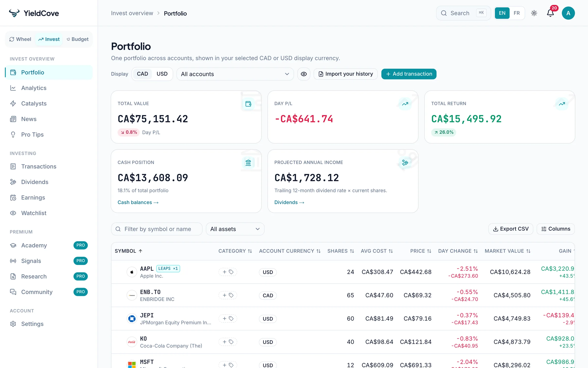Viewport: 588px width, 368px height.
Task: Export the table as CSV
Action: coord(511,229)
